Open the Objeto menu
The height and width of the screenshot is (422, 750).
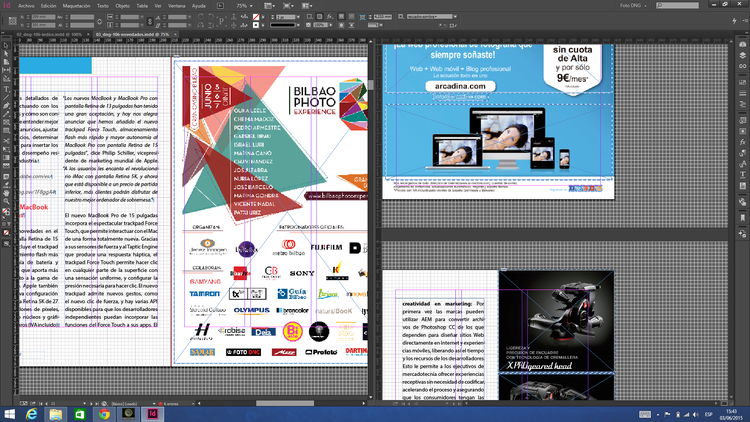point(122,6)
